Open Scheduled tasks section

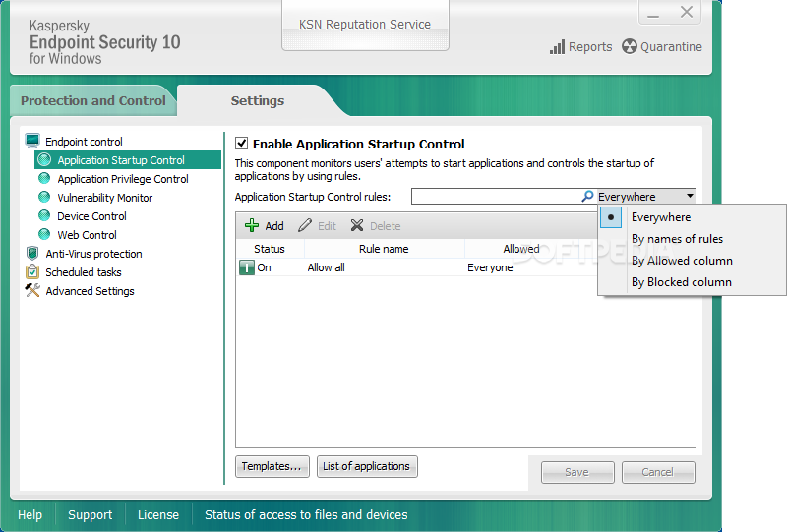coord(84,272)
